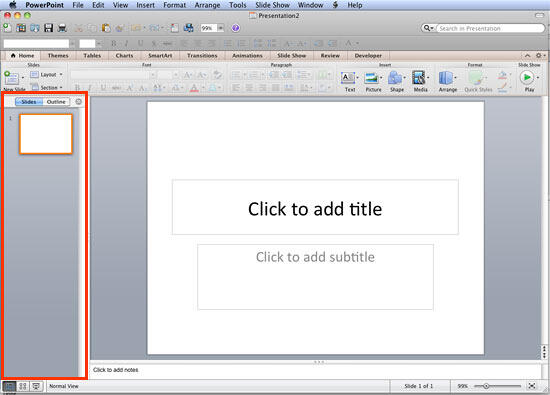Open the New Slide dropdown arrow
The width and height of the screenshot is (550, 395).
click(x=23, y=77)
